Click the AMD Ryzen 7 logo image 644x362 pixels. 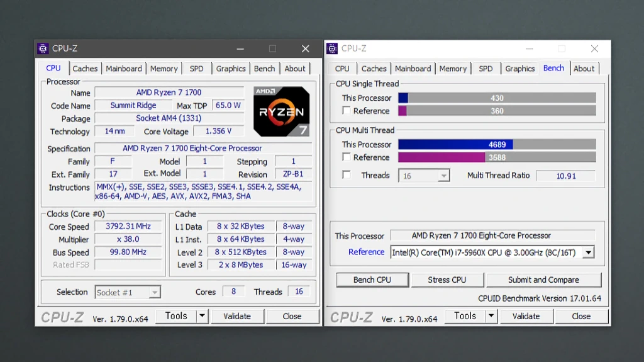click(281, 111)
